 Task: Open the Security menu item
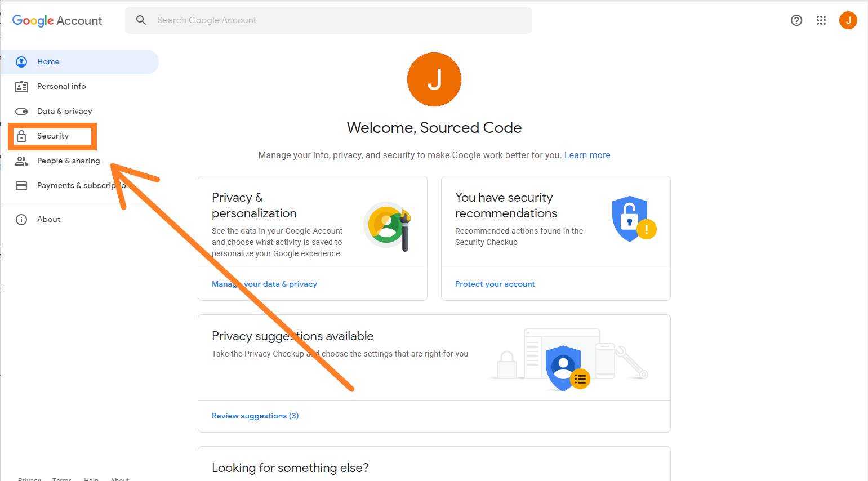pos(53,136)
